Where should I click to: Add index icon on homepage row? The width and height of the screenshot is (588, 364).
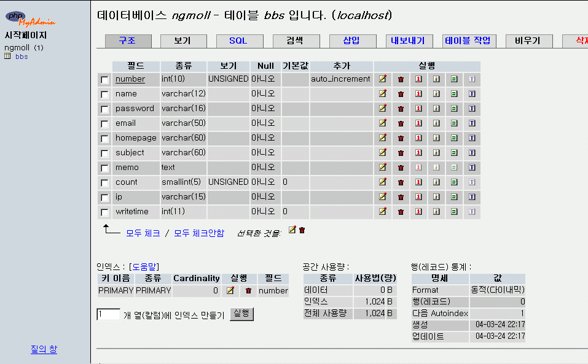[436, 138]
